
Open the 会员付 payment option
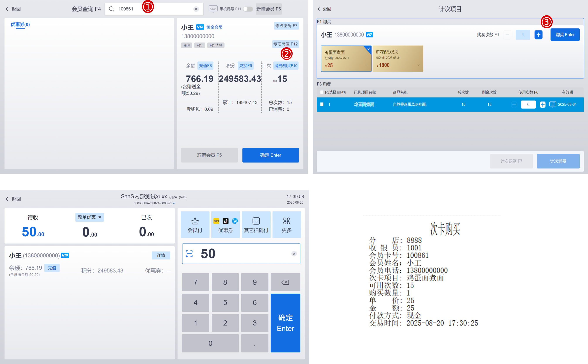coord(195,225)
